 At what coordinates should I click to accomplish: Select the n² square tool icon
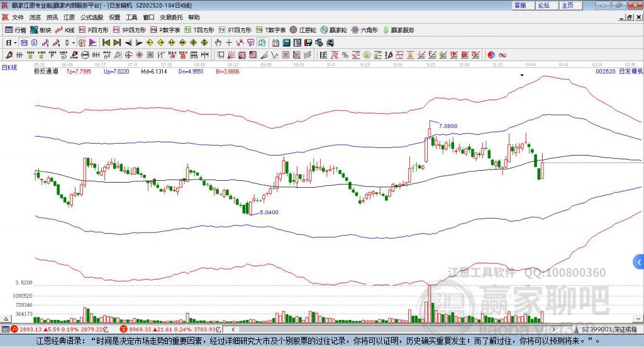tap(107, 55)
